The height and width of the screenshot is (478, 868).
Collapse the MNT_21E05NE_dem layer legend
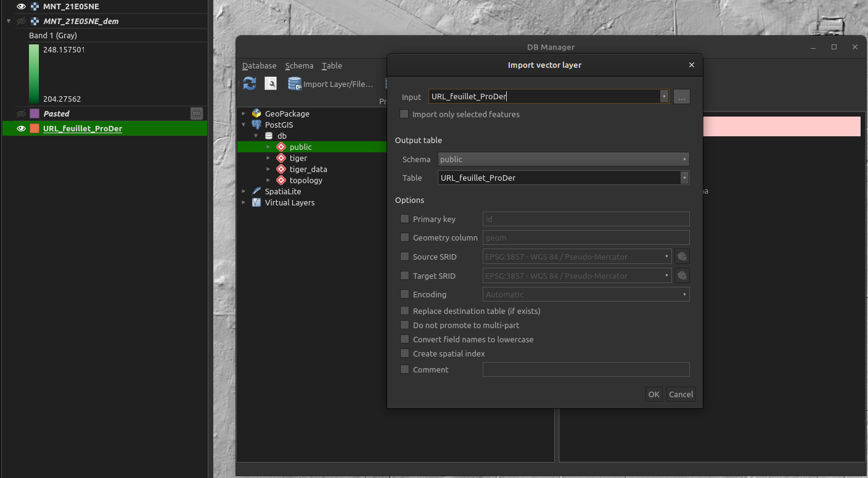coord(8,20)
